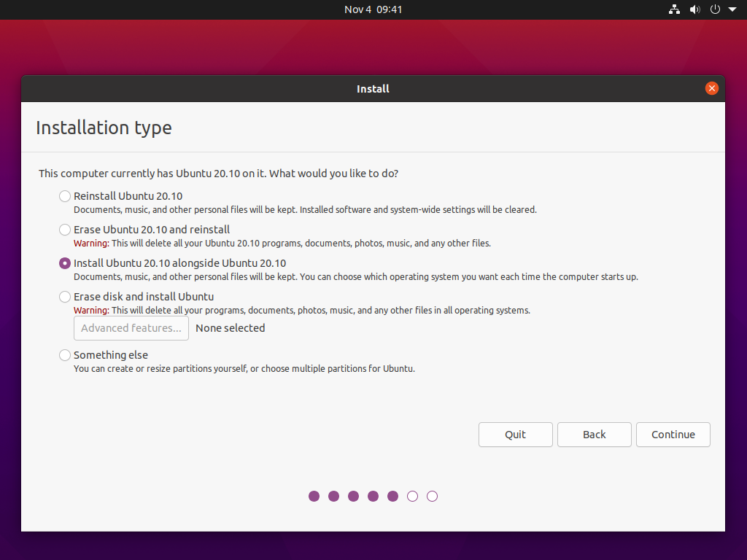The width and height of the screenshot is (747, 560).
Task: Click the Quit button
Action: [516, 435]
